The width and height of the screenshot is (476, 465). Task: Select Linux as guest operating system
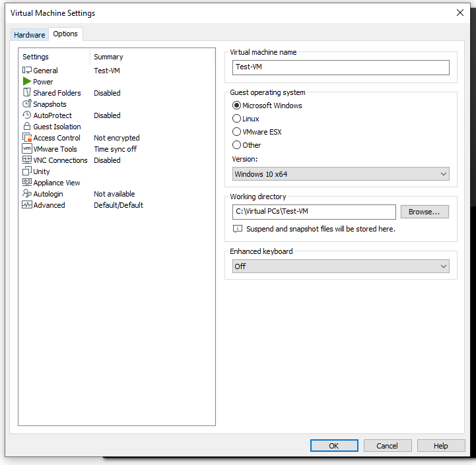(236, 119)
